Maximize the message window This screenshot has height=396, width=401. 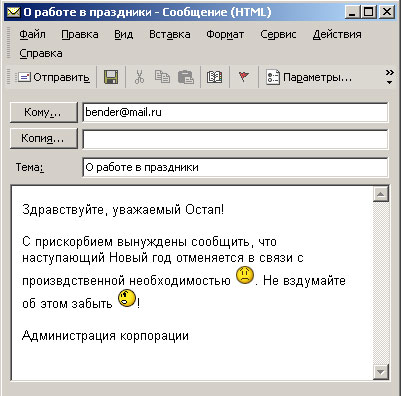pos(369,12)
